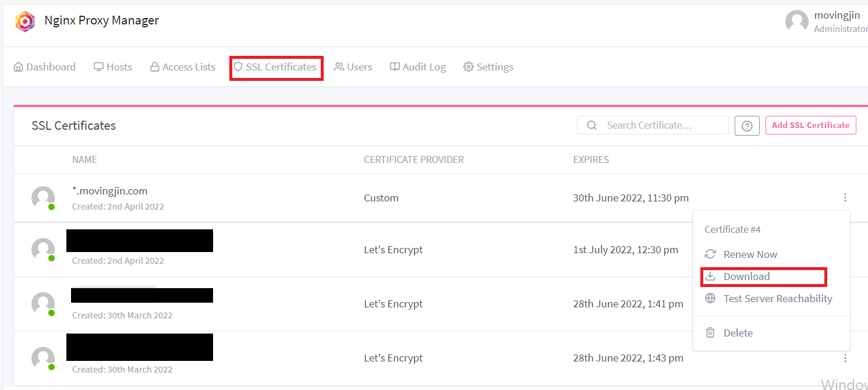Click the NAME column header
Viewport: 868px width, 390px height.
[x=84, y=159]
